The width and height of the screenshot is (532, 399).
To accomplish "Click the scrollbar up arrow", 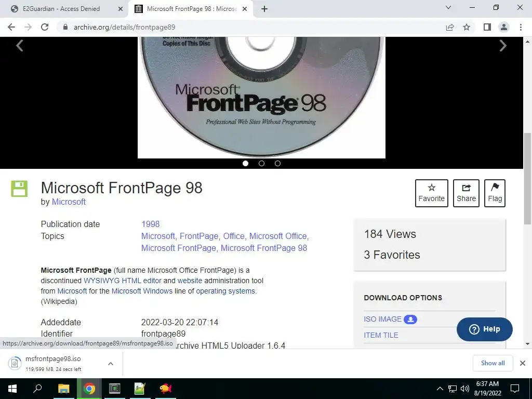I will [527, 42].
